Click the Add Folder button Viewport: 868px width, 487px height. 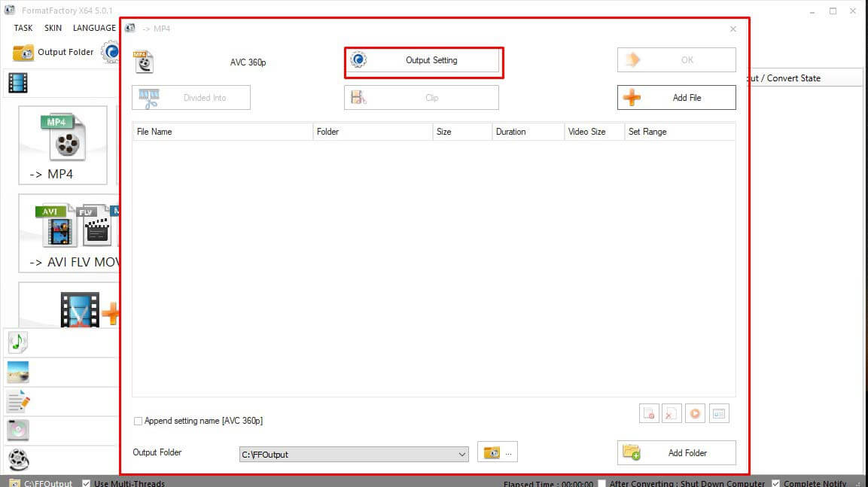point(677,452)
